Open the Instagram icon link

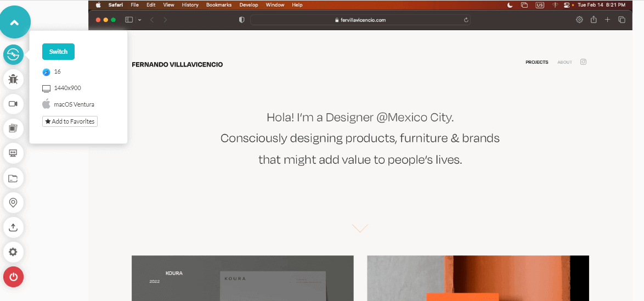583,62
